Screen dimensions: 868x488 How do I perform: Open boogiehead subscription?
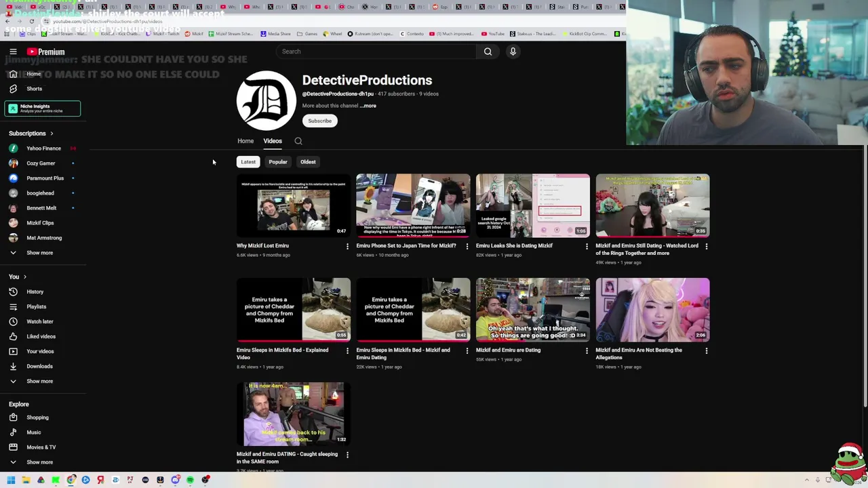coord(42,193)
